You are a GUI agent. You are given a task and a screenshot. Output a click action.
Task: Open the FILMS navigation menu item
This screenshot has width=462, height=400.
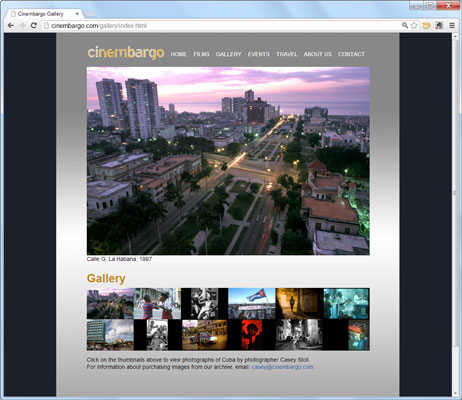point(201,54)
